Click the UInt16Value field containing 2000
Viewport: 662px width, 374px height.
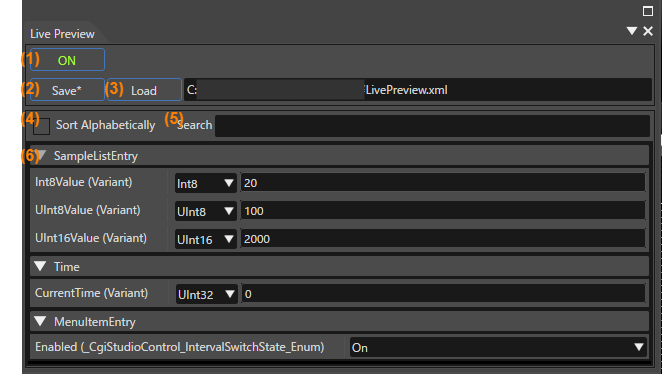pos(443,238)
